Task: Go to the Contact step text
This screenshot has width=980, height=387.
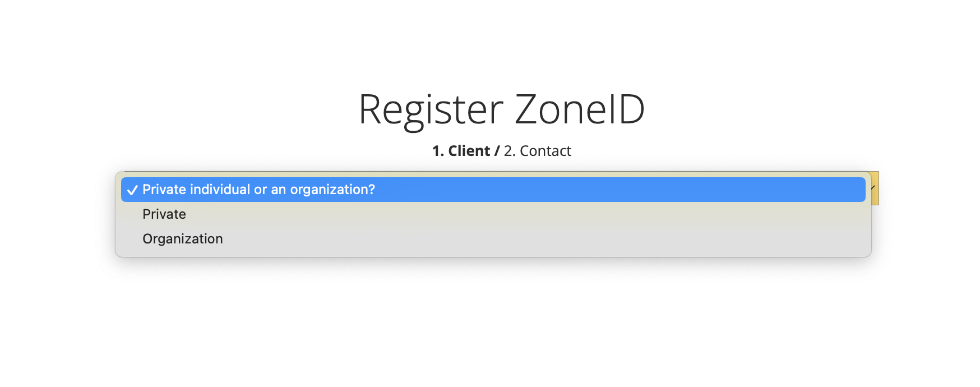Action: click(x=537, y=151)
